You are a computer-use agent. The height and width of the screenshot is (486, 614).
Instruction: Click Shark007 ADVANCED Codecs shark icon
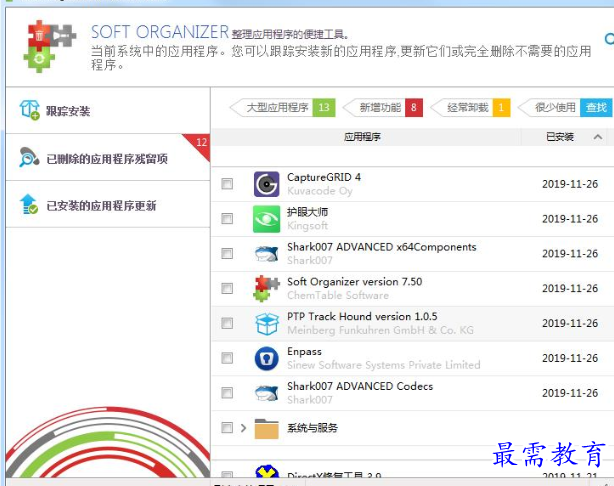click(x=266, y=393)
